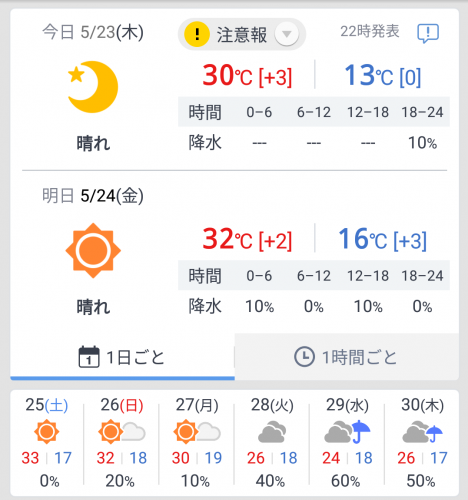Click today's moon and star weather icon
This screenshot has height=500, width=468.
[x=93, y=87]
